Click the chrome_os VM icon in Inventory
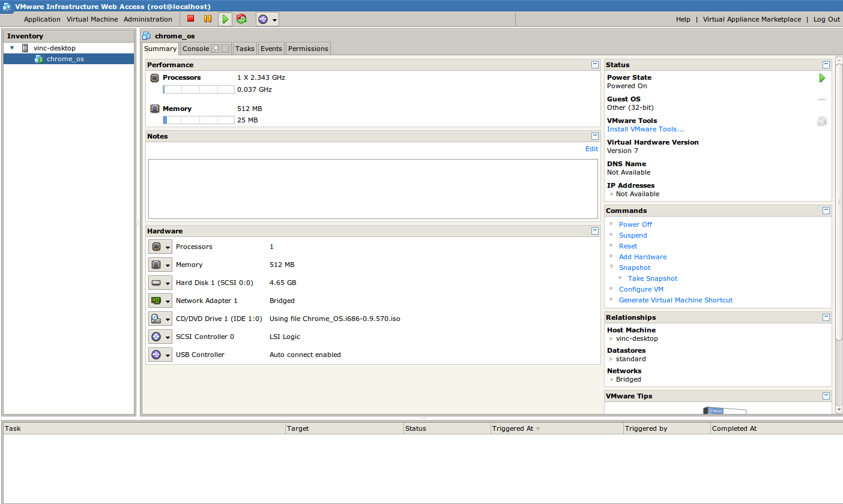Viewport: 843px width, 504px height. click(x=38, y=59)
